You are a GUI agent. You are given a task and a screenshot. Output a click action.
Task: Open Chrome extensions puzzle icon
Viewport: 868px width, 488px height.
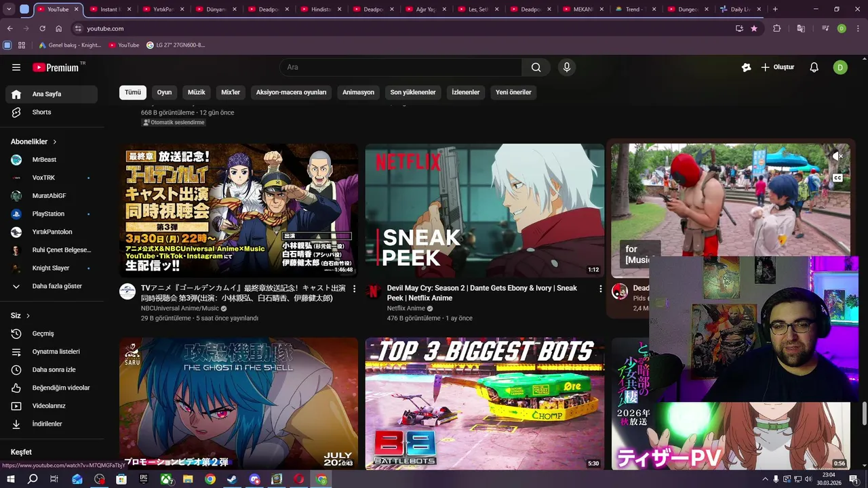point(777,28)
